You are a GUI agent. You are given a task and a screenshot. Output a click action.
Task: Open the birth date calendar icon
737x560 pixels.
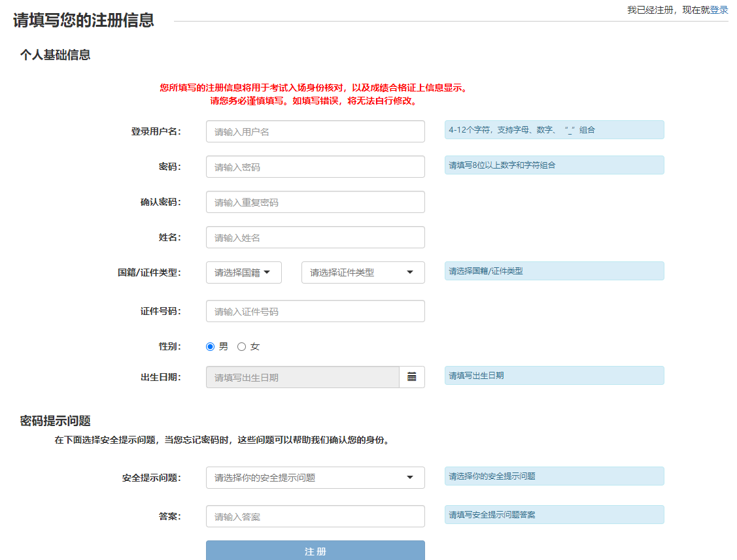(x=412, y=377)
